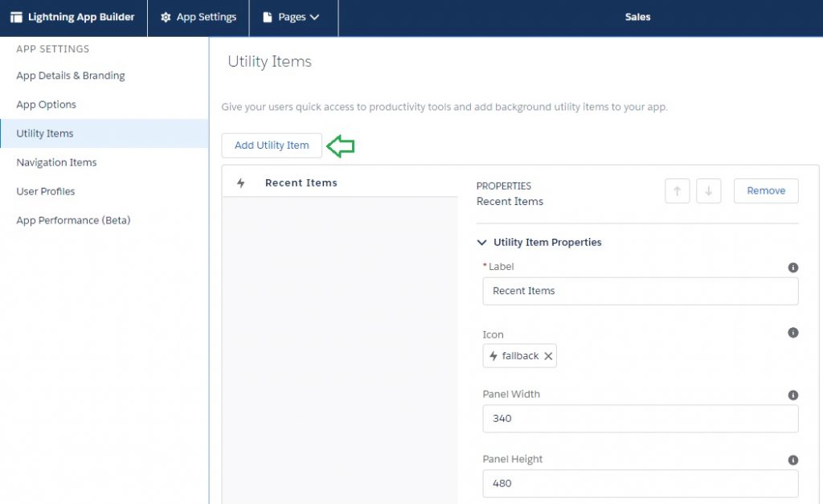Collapse the Utility Item Properties section

[482, 242]
